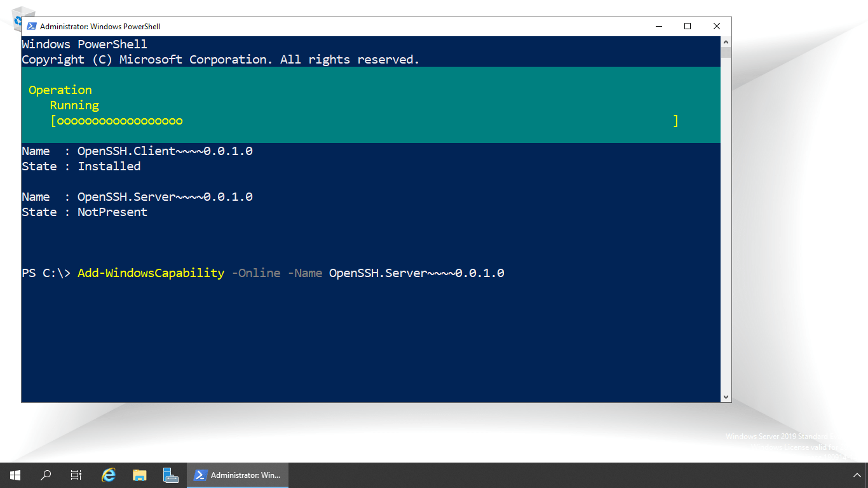The height and width of the screenshot is (488, 868).
Task: Open Task View on the taskbar
Action: (76, 475)
